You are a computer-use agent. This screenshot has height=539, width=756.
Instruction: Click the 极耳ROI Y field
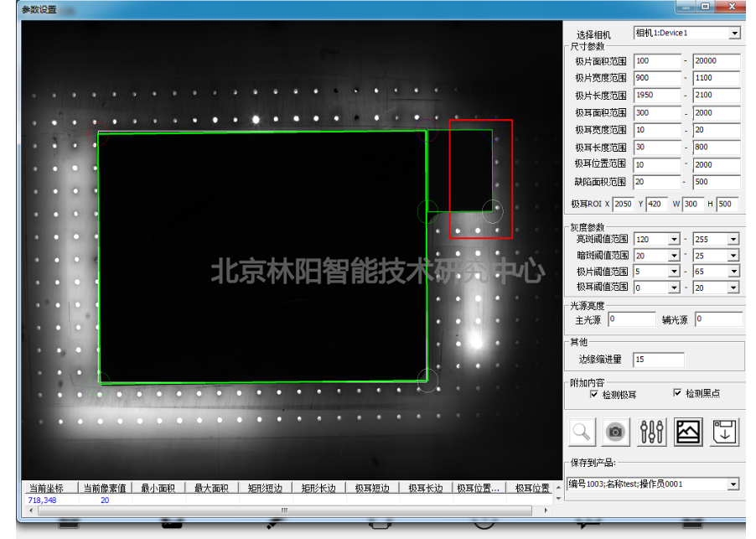pos(656,204)
